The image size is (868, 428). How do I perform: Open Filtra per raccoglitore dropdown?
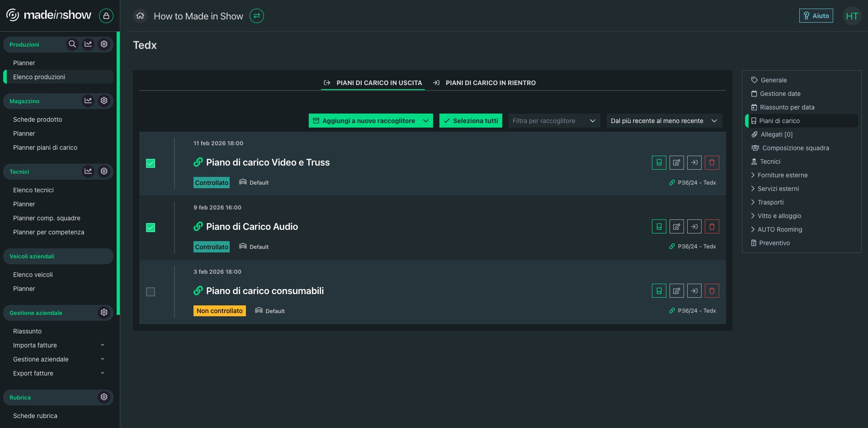[x=554, y=121]
